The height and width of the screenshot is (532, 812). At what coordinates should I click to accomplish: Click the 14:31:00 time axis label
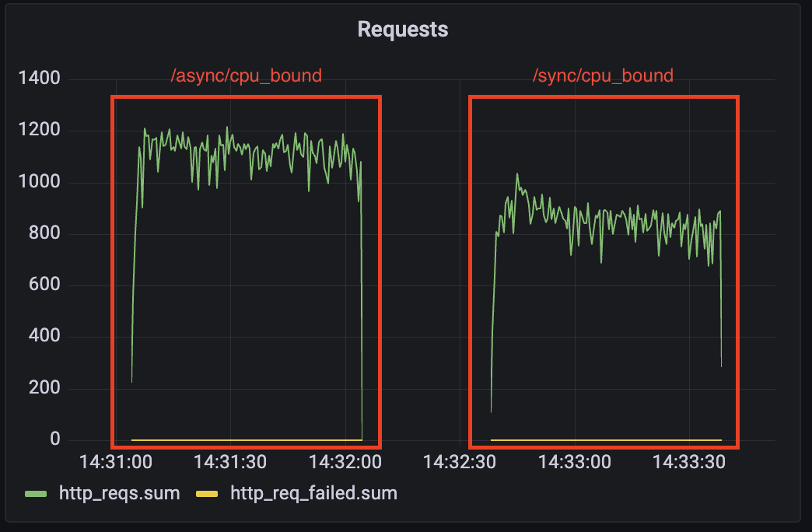(x=115, y=462)
